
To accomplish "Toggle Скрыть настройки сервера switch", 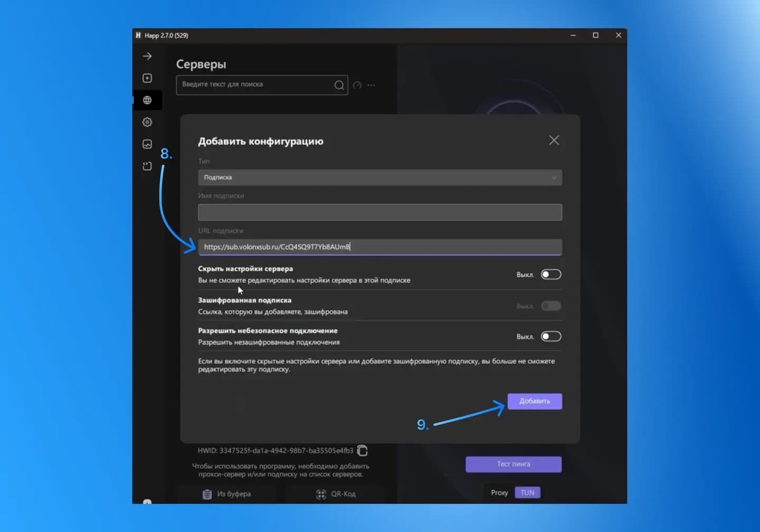I will pos(551,274).
